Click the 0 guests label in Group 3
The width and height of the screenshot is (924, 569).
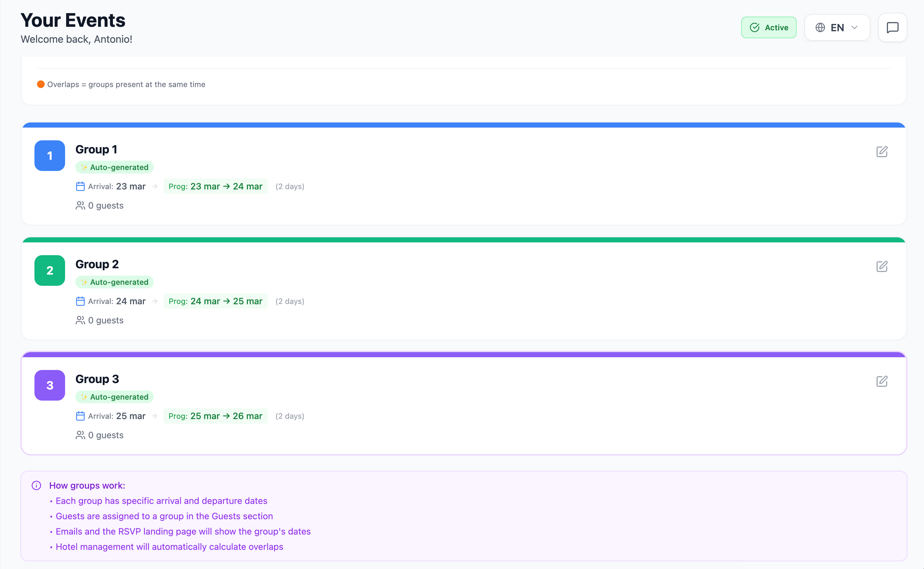[x=106, y=435]
